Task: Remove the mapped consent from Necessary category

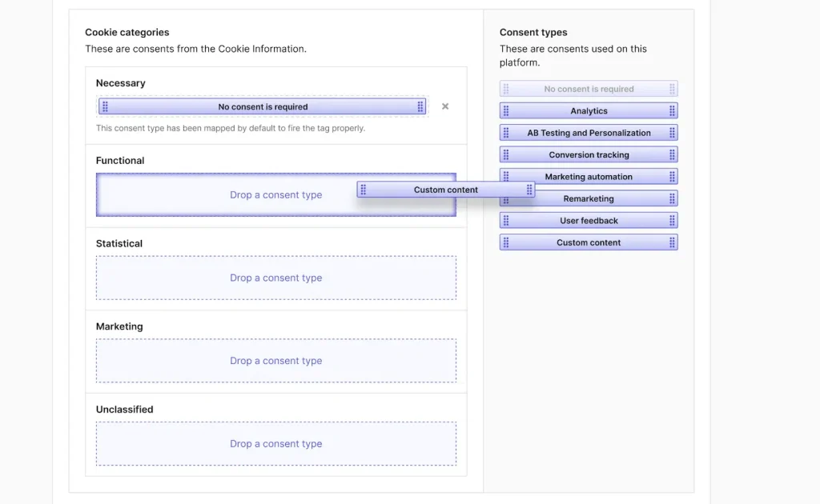Action: point(445,106)
